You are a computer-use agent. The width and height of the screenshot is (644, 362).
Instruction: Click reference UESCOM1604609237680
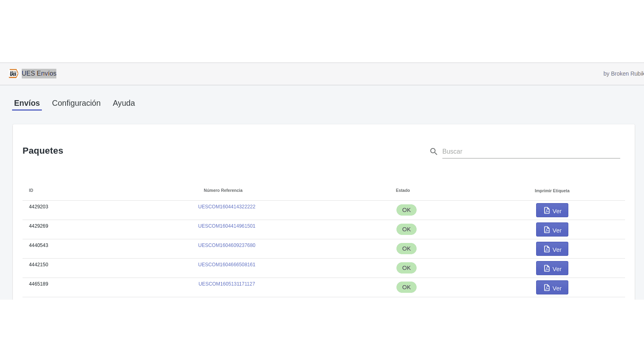coord(227,245)
